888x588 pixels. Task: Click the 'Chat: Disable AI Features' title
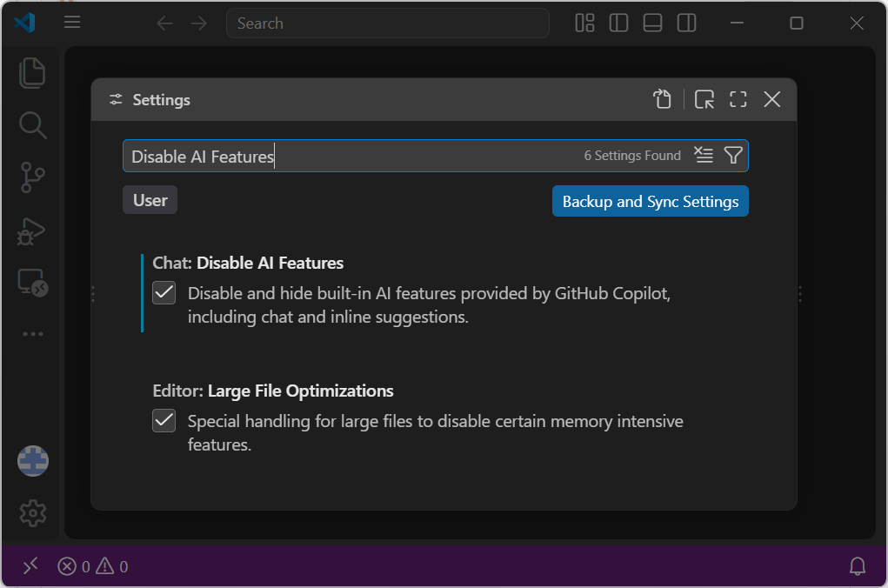[x=248, y=263]
